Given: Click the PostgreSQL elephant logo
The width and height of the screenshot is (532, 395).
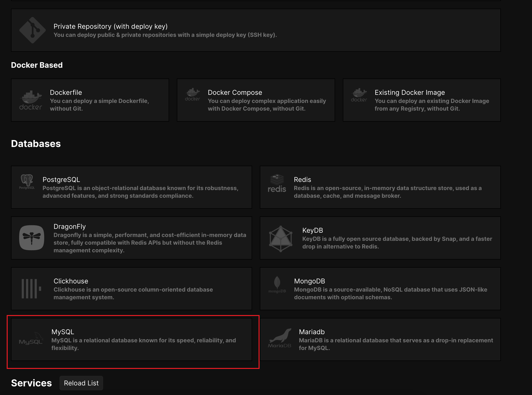Looking at the screenshot, I should 27,182.
